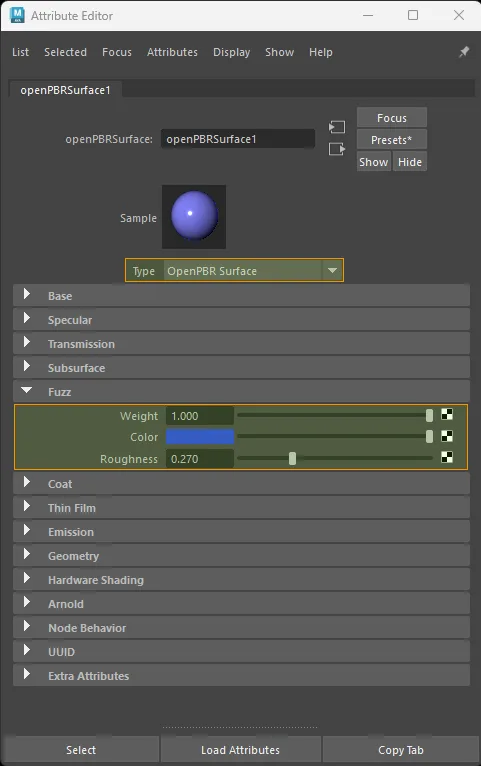The width and height of the screenshot is (481, 766).
Task: Click the Hide button
Action: click(410, 162)
